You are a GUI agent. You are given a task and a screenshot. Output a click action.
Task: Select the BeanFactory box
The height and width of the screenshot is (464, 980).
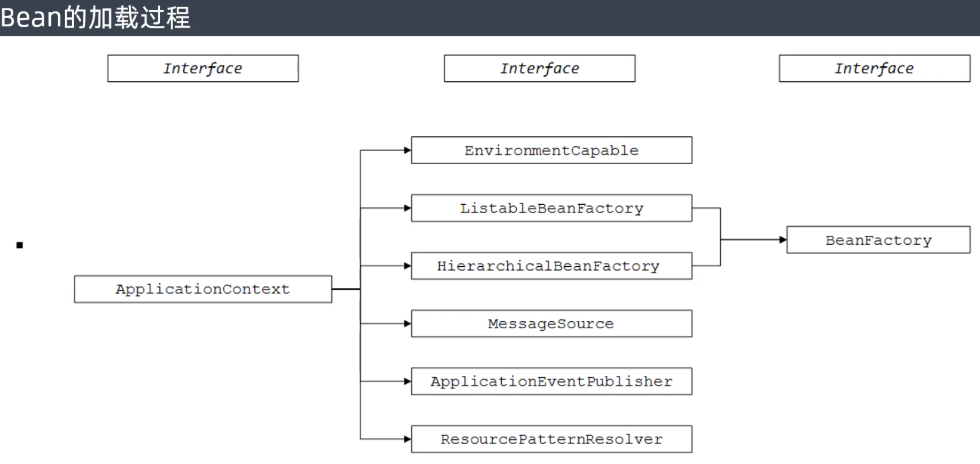click(x=878, y=240)
